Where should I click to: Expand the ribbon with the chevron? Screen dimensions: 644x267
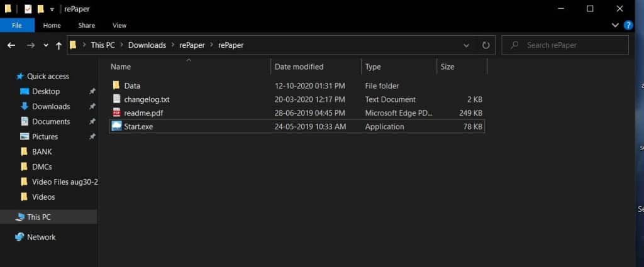point(615,25)
